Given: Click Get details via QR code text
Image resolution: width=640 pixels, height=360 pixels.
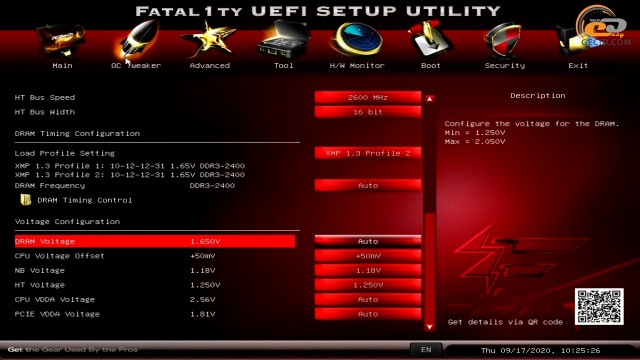Looking at the screenshot, I should click(x=505, y=322).
